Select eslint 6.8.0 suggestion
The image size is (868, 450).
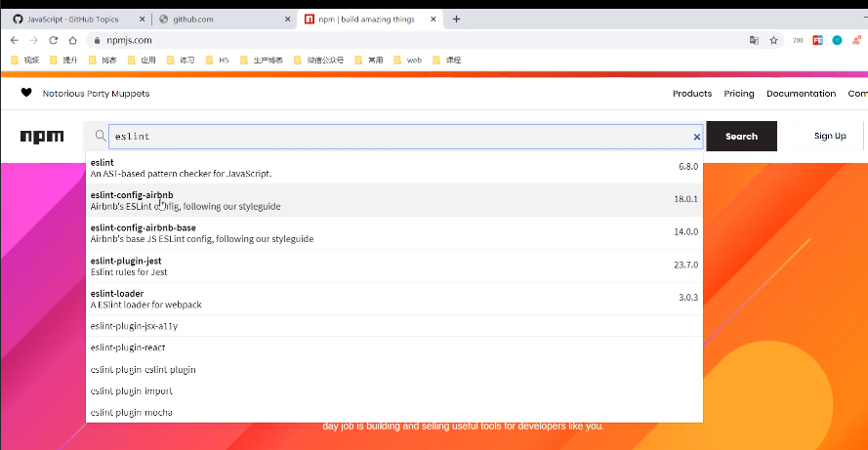point(394,168)
